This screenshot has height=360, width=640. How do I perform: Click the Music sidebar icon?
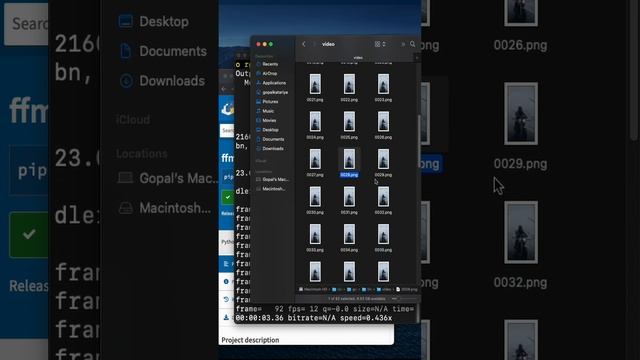point(258,111)
